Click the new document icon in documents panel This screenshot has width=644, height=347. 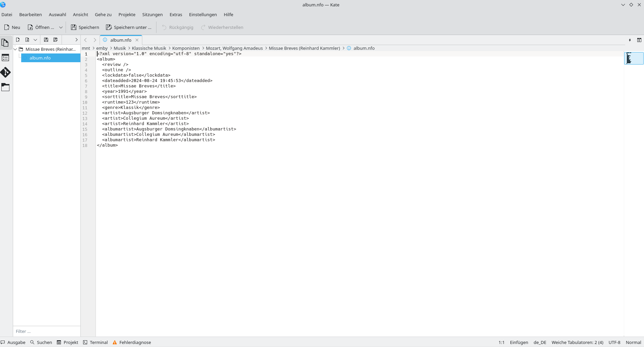click(x=18, y=40)
